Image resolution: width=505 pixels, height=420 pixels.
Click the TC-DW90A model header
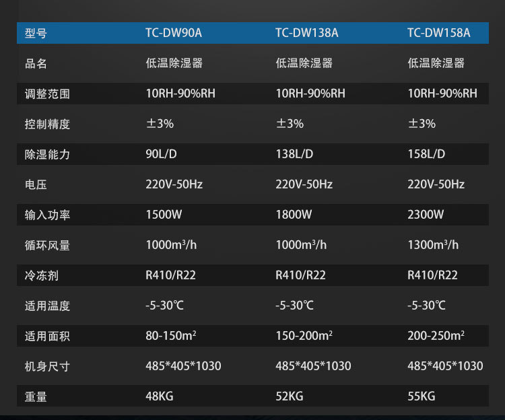point(174,33)
